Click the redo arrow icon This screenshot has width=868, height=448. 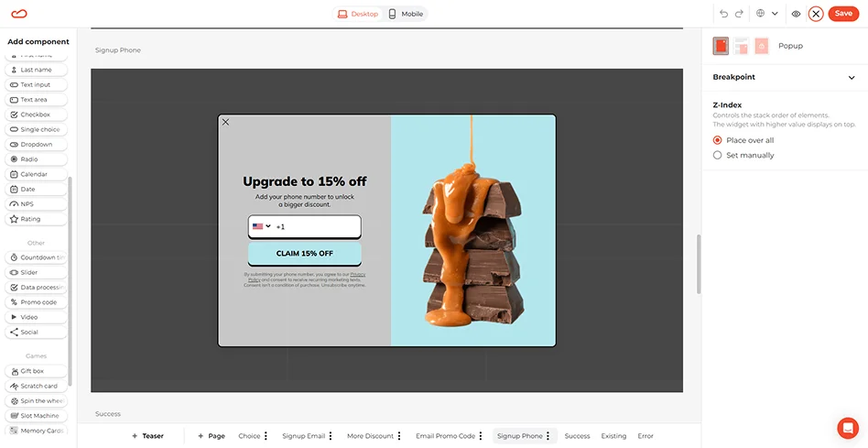click(x=739, y=14)
